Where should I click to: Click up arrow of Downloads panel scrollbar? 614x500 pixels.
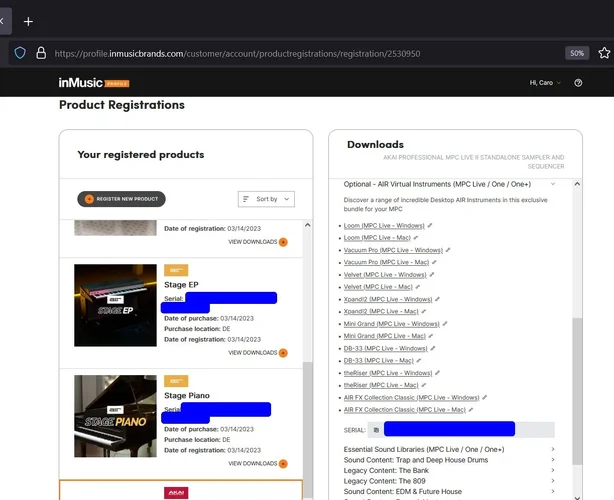click(x=577, y=184)
